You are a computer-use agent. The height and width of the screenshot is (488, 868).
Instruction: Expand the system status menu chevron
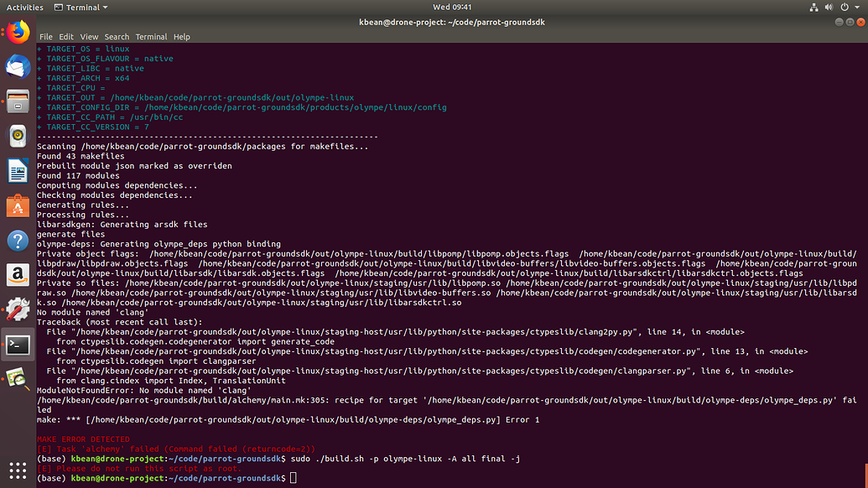coord(856,7)
